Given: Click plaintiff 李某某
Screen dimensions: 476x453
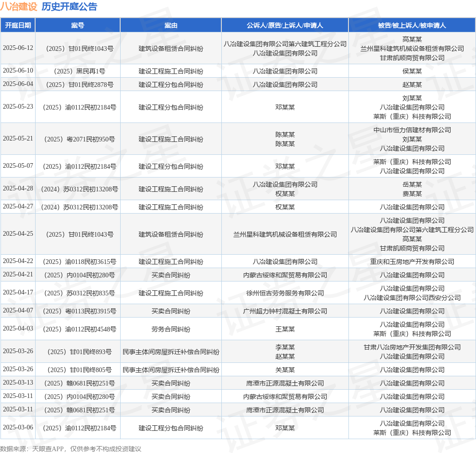Looking at the screenshot, I should point(285,347).
